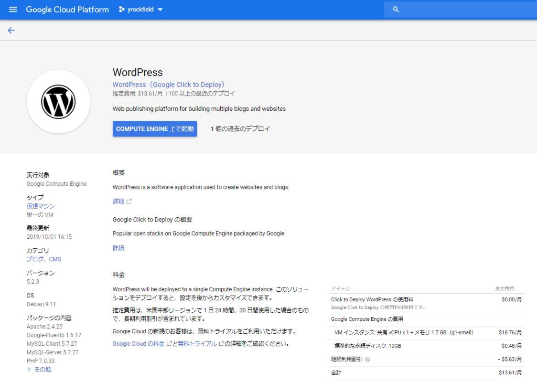Go back using the left arrow
537x392 pixels.
coord(11,31)
